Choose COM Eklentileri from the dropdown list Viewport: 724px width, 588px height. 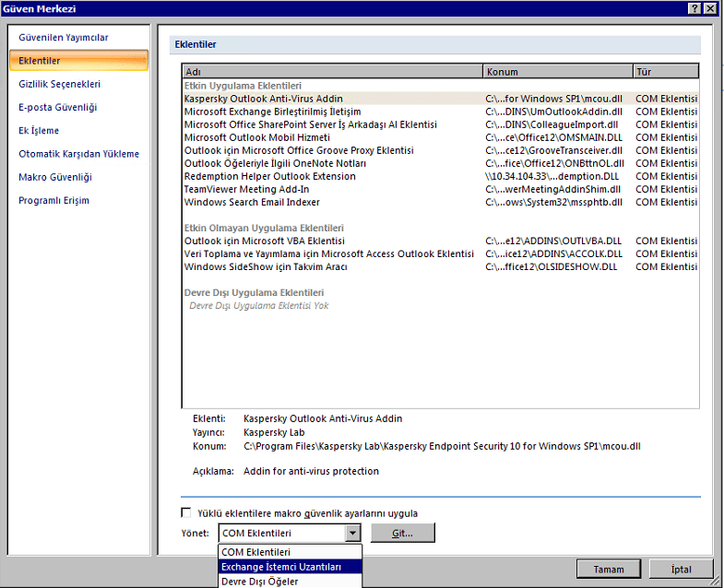[290, 552]
